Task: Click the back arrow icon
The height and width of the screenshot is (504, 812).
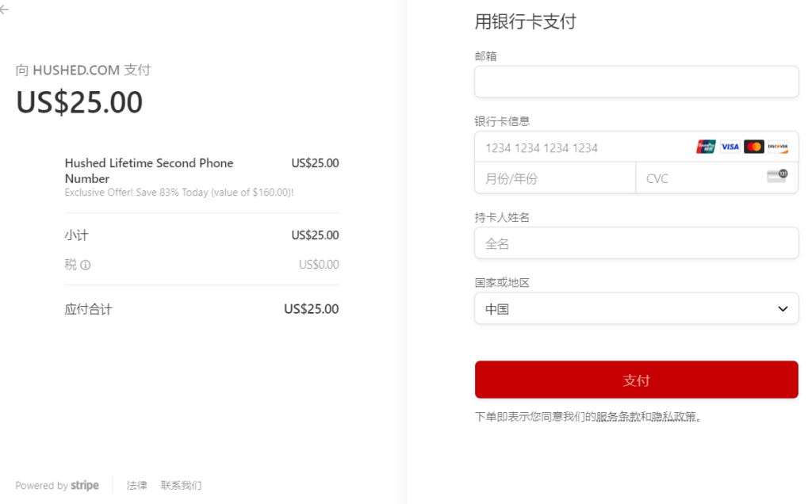Action: click(5, 10)
